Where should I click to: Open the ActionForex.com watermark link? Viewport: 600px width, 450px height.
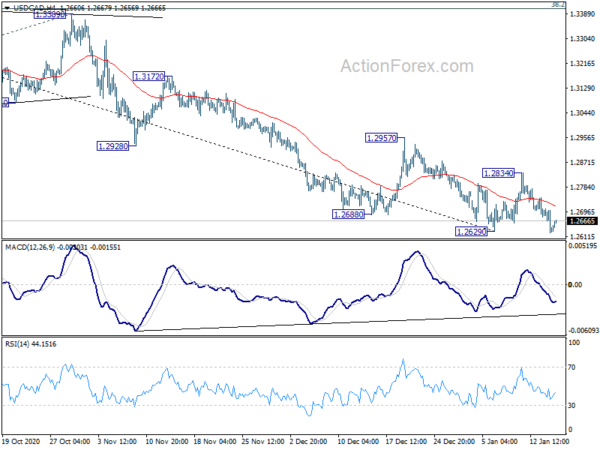pos(407,66)
